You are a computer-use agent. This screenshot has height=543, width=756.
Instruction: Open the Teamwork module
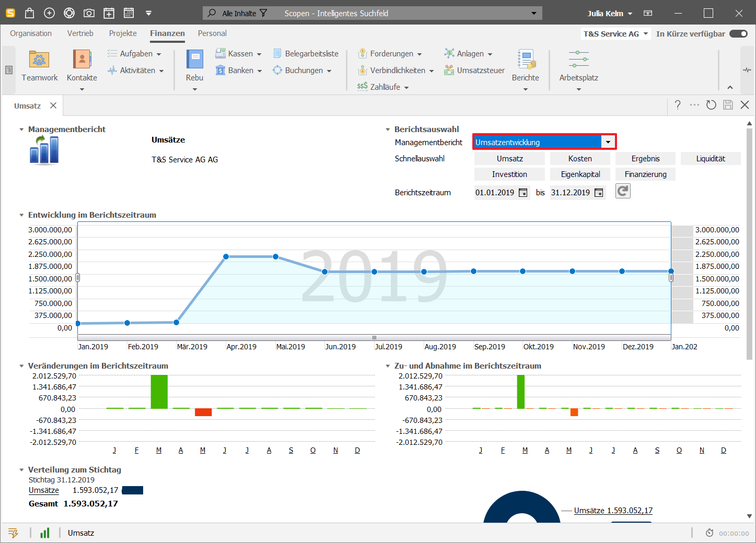(x=39, y=67)
